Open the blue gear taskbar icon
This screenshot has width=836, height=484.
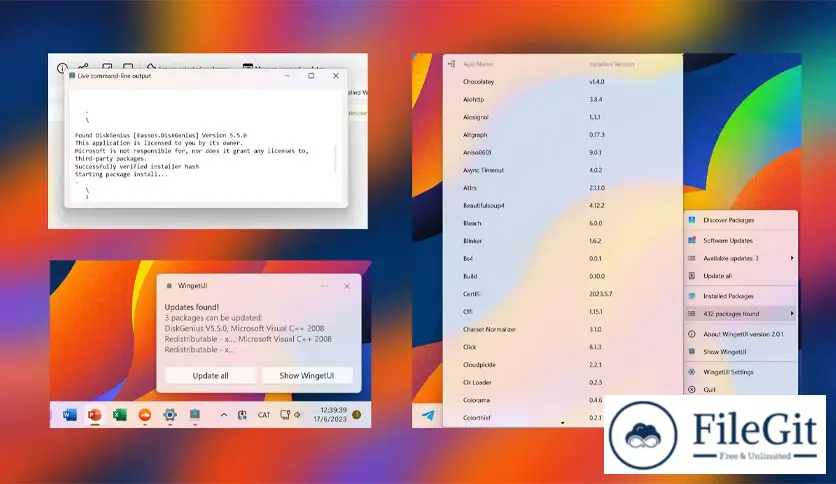[x=170, y=415]
